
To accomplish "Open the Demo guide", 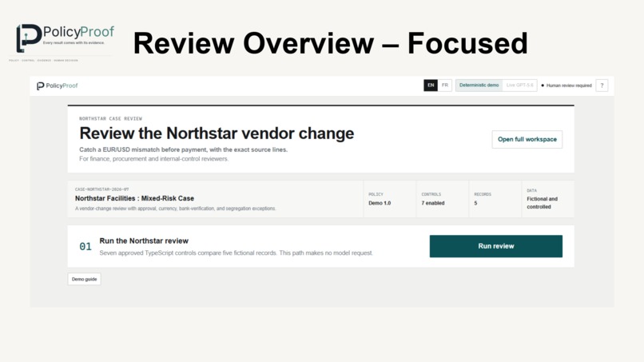I will tap(84, 279).
